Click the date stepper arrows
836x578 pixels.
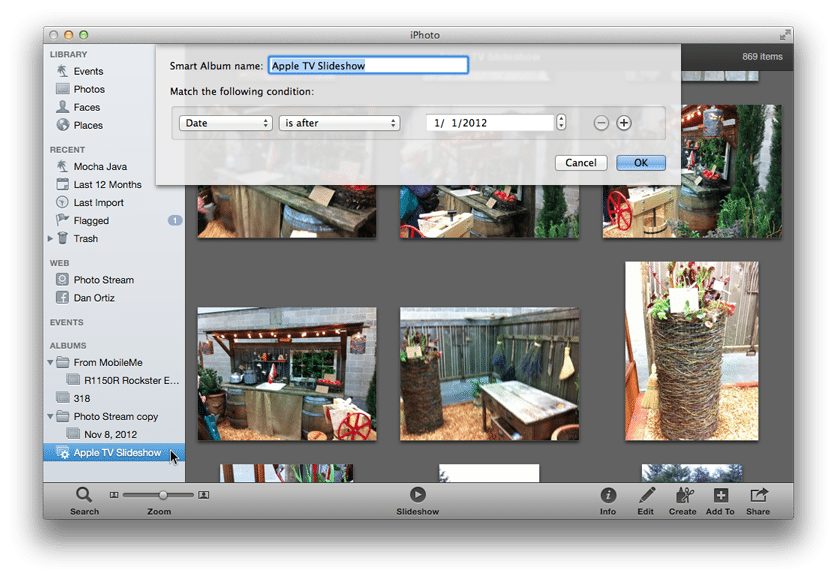tap(561, 123)
